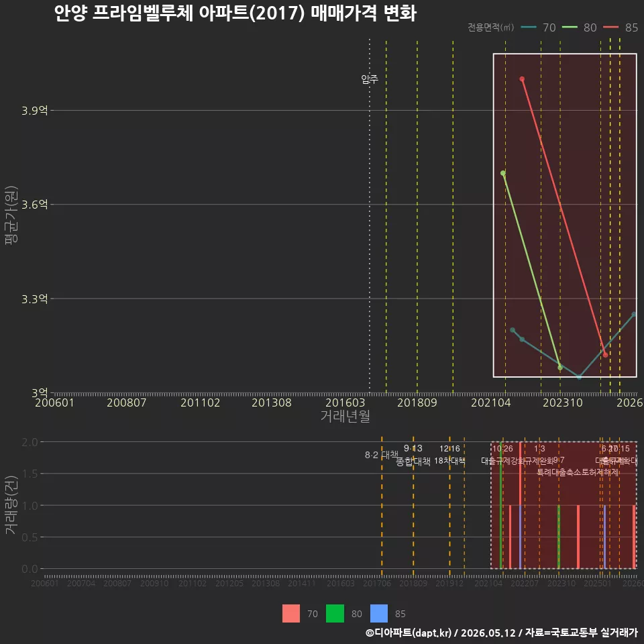Click the 입주 marker label
The image size is (644, 644).
[370, 79]
